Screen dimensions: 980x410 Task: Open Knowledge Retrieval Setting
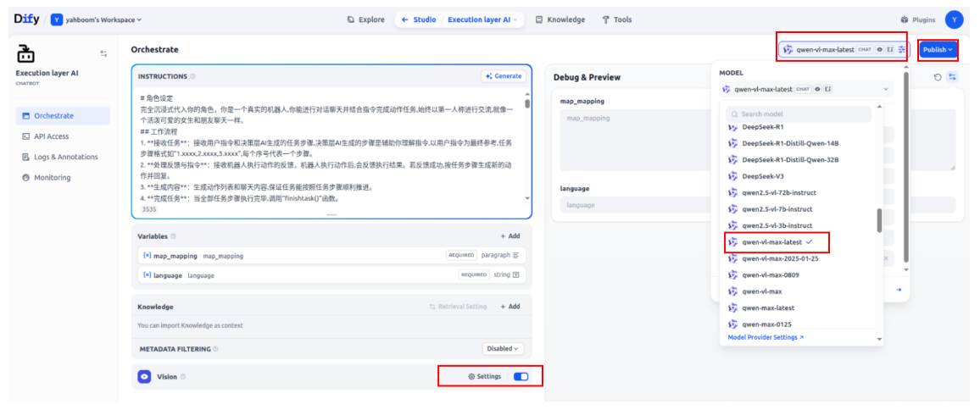point(458,307)
